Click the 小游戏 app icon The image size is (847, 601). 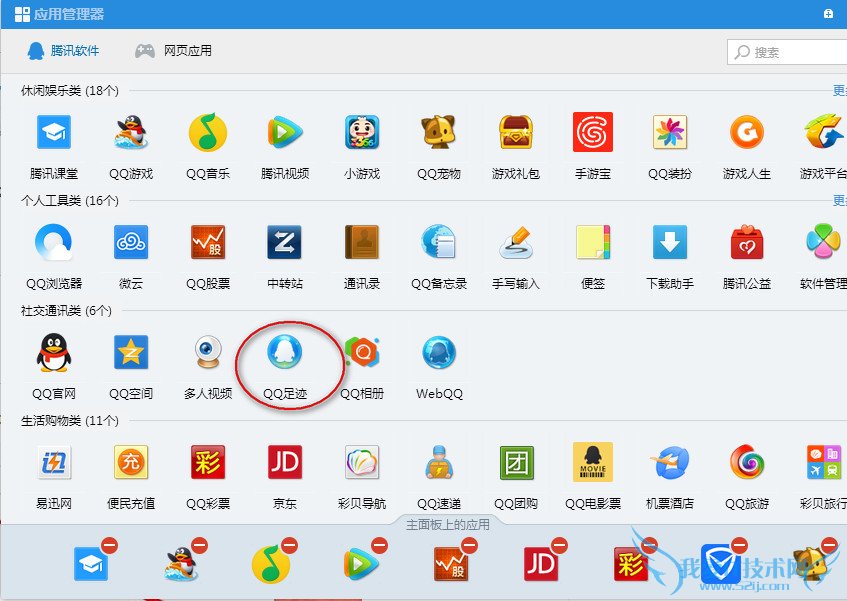(362, 132)
